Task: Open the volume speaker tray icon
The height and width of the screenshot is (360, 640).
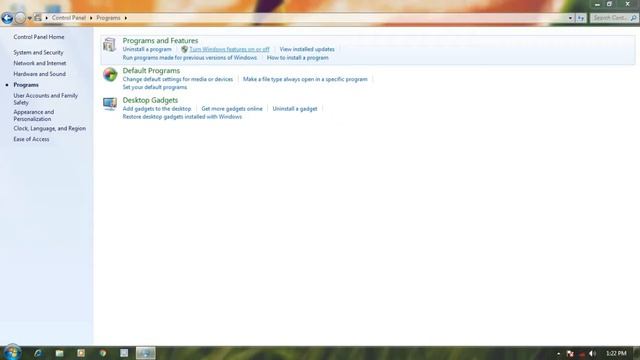Action: click(593, 353)
